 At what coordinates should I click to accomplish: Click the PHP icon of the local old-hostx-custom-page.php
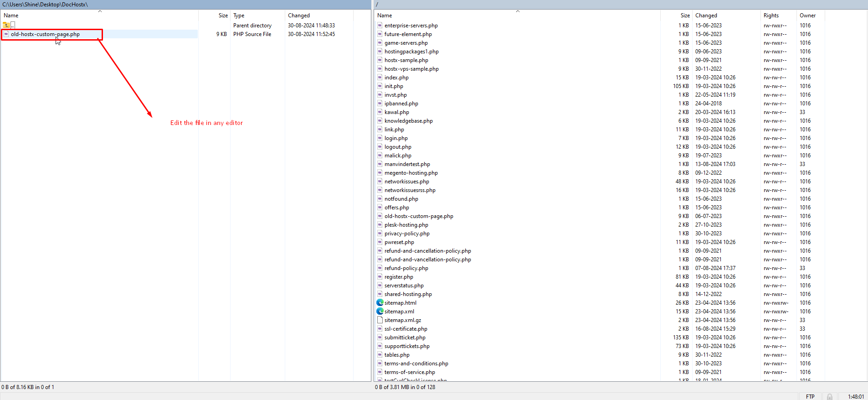coord(6,34)
